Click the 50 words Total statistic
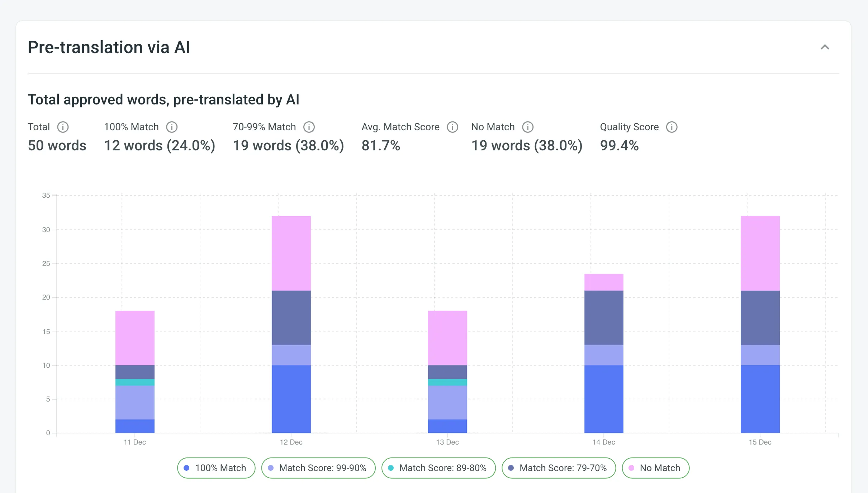The height and width of the screenshot is (493, 868). pos(57,146)
